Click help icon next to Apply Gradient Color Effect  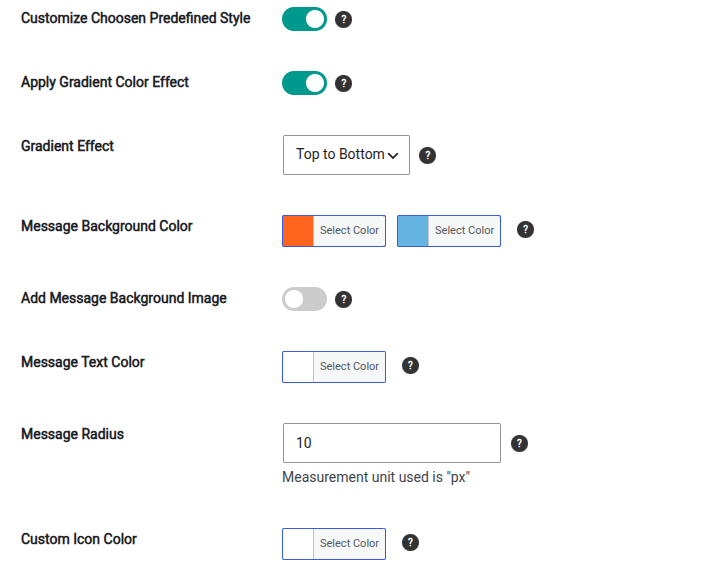(343, 84)
